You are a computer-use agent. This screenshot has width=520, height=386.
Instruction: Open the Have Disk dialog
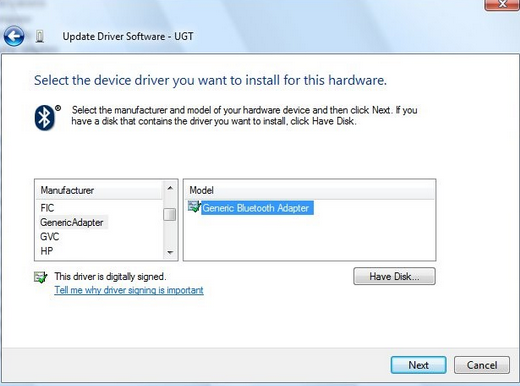click(394, 276)
